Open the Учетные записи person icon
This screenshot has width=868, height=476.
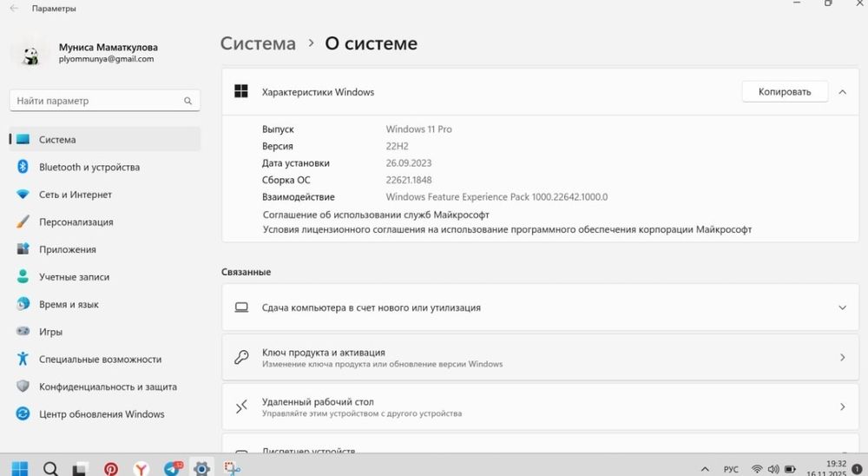[23, 276]
